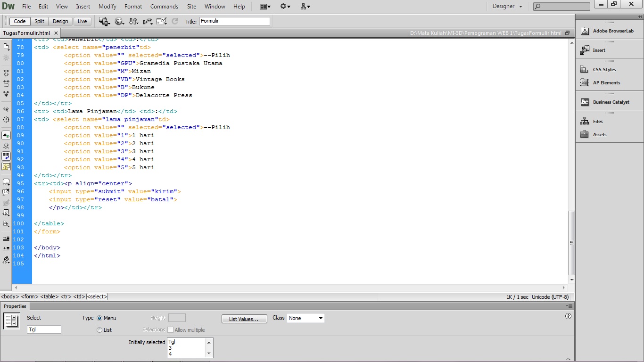The image size is (644, 362).
Task: Open Class dropdown showing None
Action: (305, 318)
